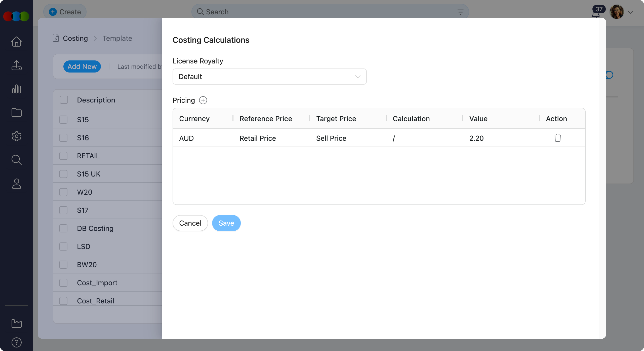Open the Home sidebar icon
Image resolution: width=644 pixels, height=351 pixels.
17,42
